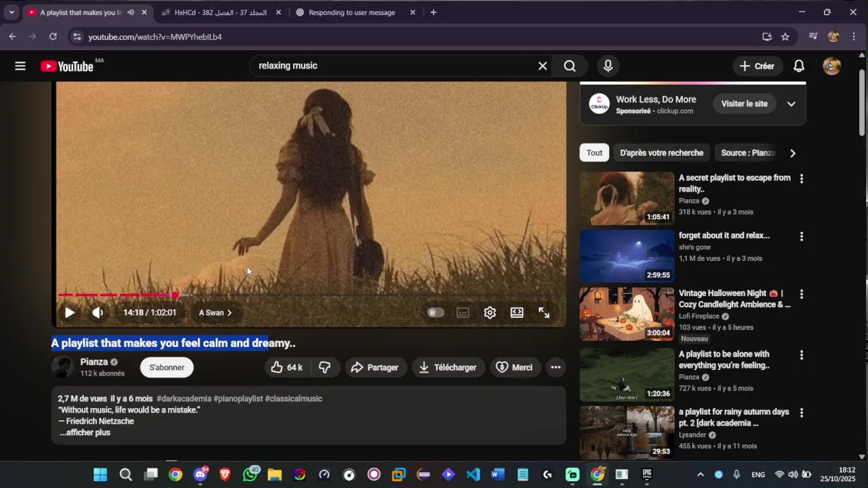This screenshot has height=488, width=868.
Task: Send a Merci thanks
Action: point(515,367)
